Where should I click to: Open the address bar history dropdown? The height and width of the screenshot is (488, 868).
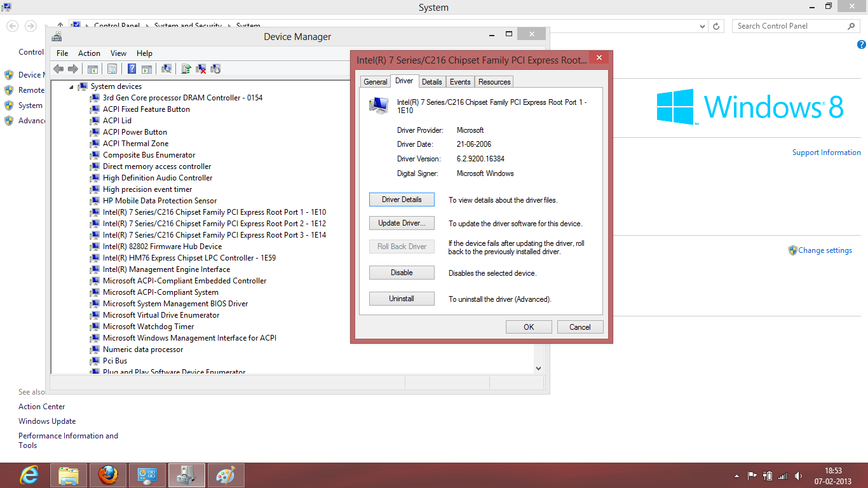click(702, 26)
